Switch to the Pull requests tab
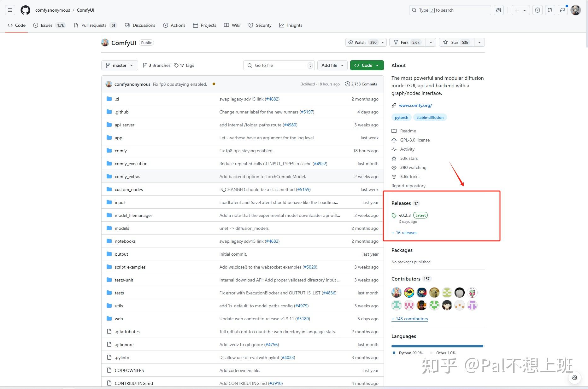The width and height of the screenshot is (588, 389). click(x=94, y=25)
